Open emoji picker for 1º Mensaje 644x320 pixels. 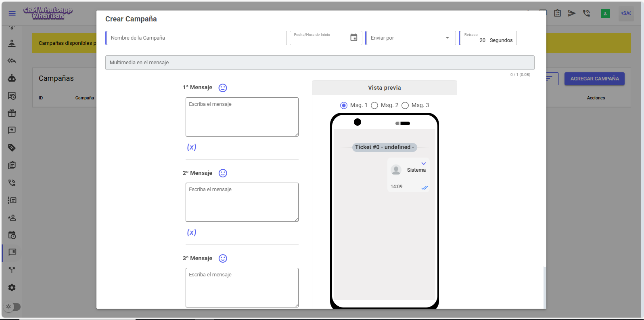pos(223,88)
